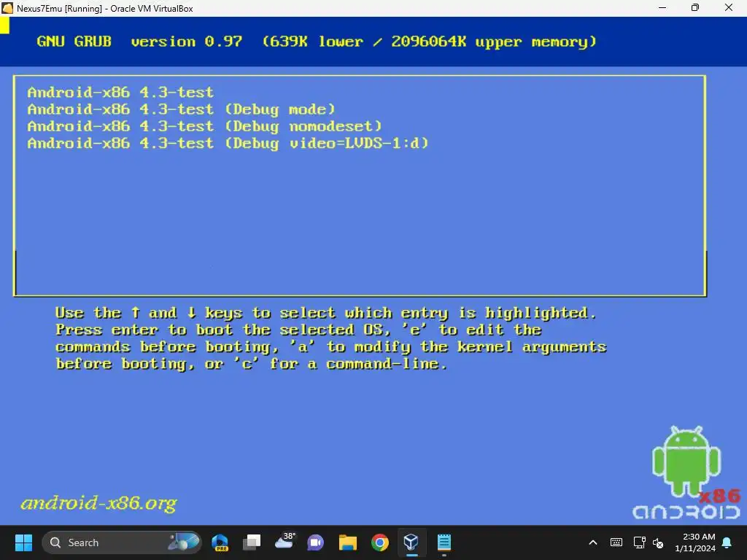
Task: Select Android-x86 4.3-test (Debug nomodeset) entry
Action: (x=205, y=126)
